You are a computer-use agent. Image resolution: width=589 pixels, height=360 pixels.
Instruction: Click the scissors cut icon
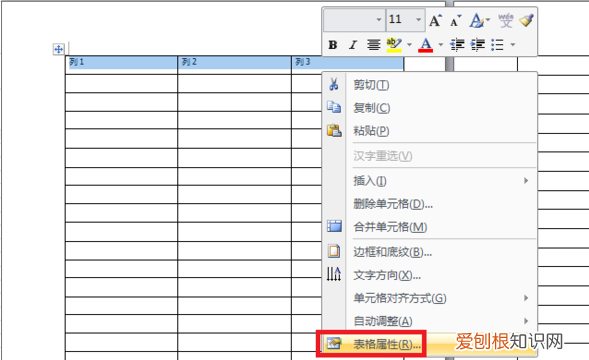(x=334, y=84)
